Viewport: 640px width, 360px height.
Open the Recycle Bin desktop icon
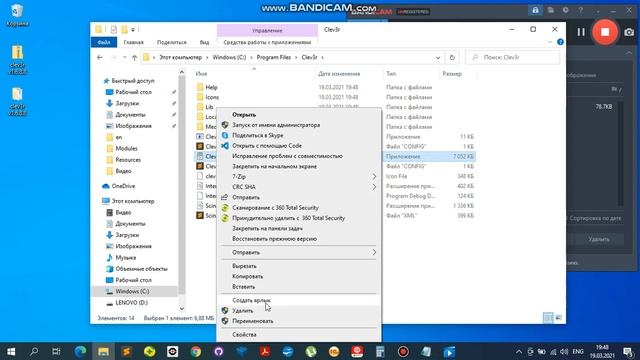coord(17,16)
